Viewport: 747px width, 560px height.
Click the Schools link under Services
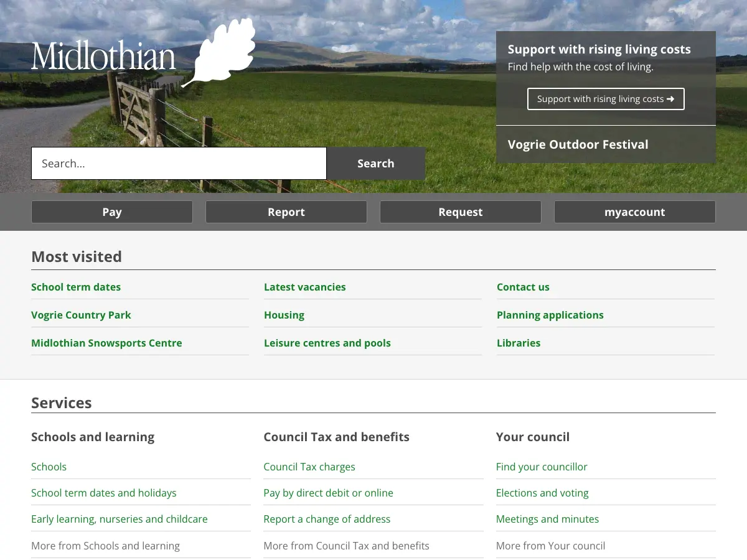[49, 467]
